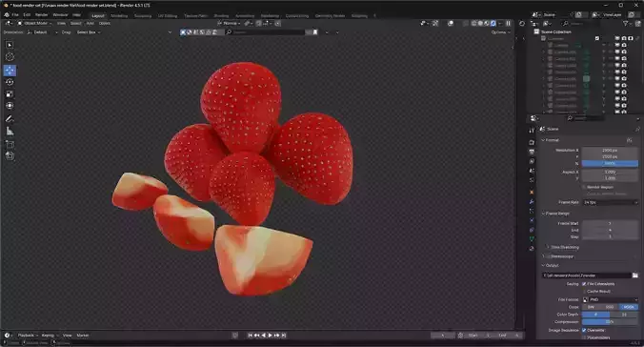Screen dimensions: 644x347
Task: Toggle overlays in the viewport header
Action: pos(451,24)
